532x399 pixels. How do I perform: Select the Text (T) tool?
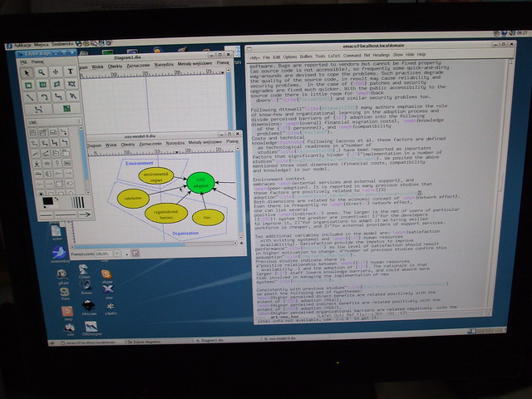pyautogui.click(x=70, y=71)
